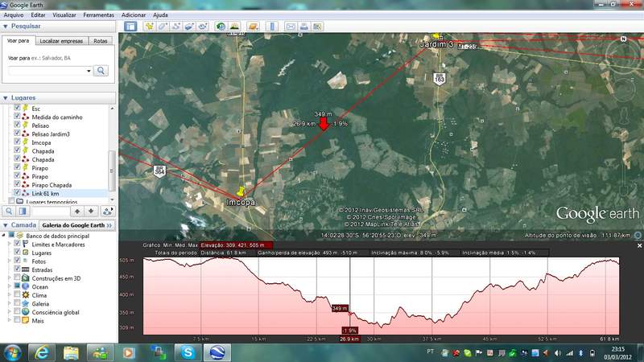Close the elevation profile panel
644x362 pixels.
(639, 245)
